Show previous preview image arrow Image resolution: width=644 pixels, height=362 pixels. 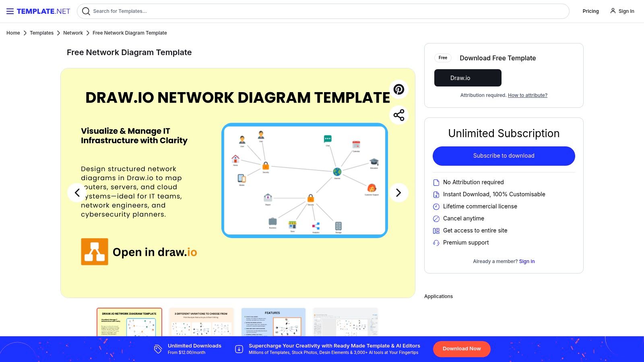click(77, 193)
